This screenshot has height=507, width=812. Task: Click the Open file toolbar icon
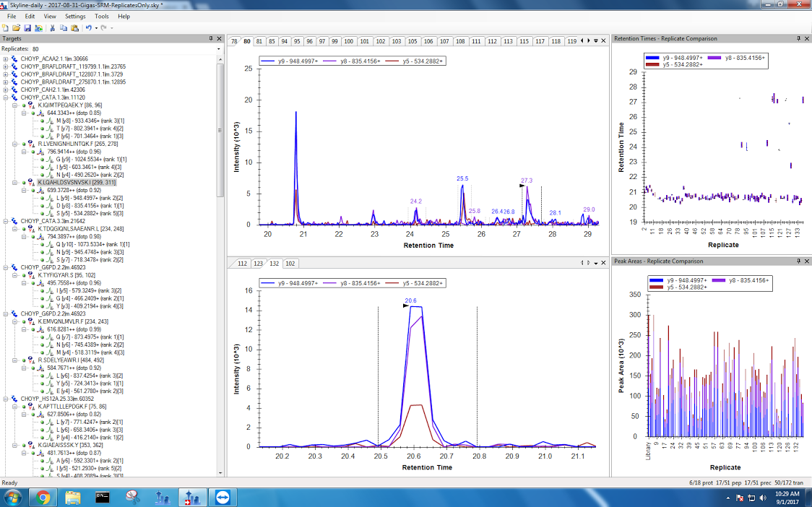tap(16, 28)
